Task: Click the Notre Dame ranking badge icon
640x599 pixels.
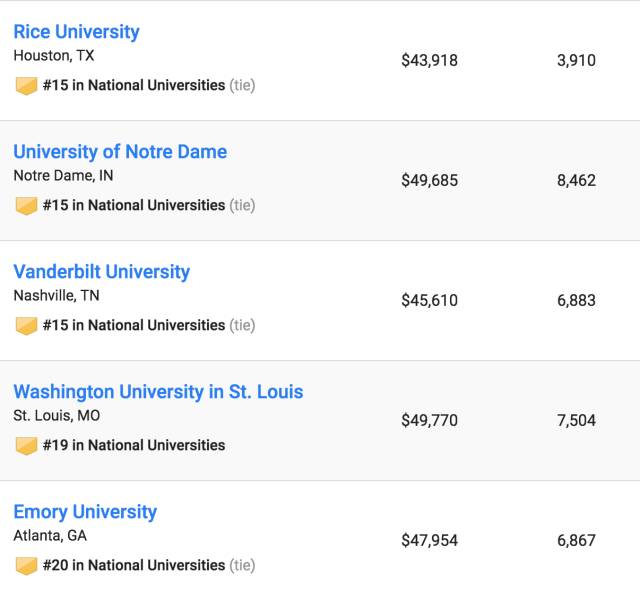Action: tap(26, 206)
